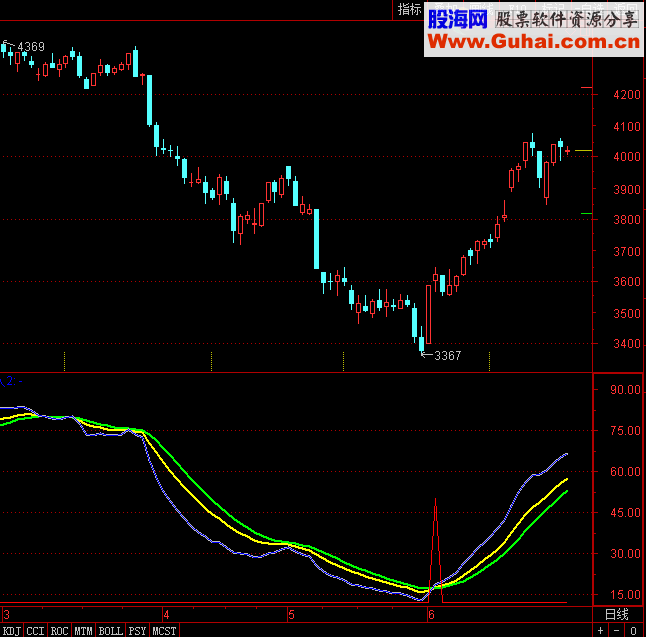The width and height of the screenshot is (646, 637).
Task: Click the 4369 high price label
Action: 31,47
